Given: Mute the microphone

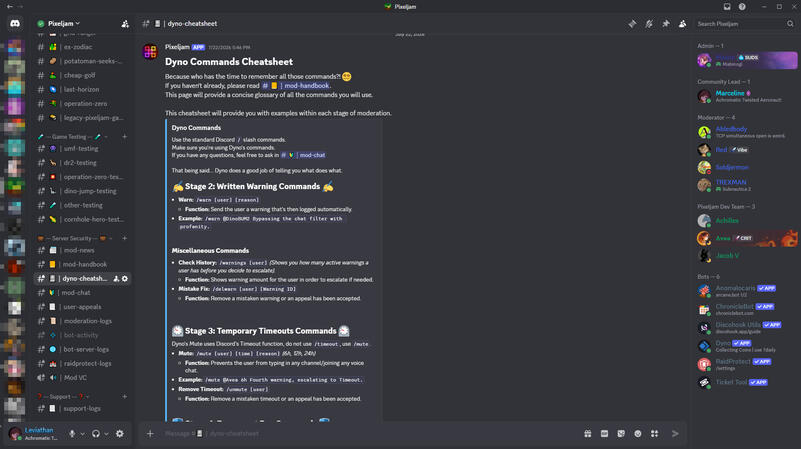Looking at the screenshot, I should [72, 434].
